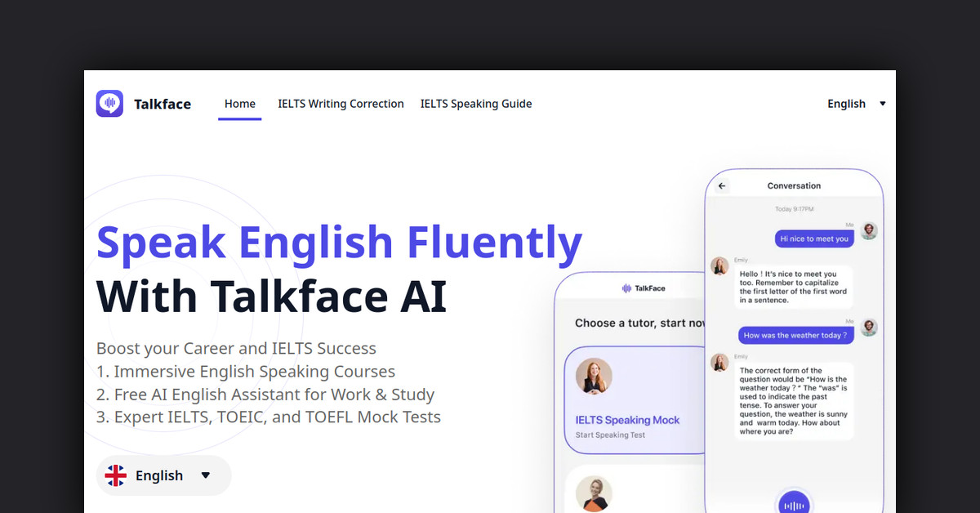
Task: Click Emily's avatar next to her first reply
Action: pos(719,265)
